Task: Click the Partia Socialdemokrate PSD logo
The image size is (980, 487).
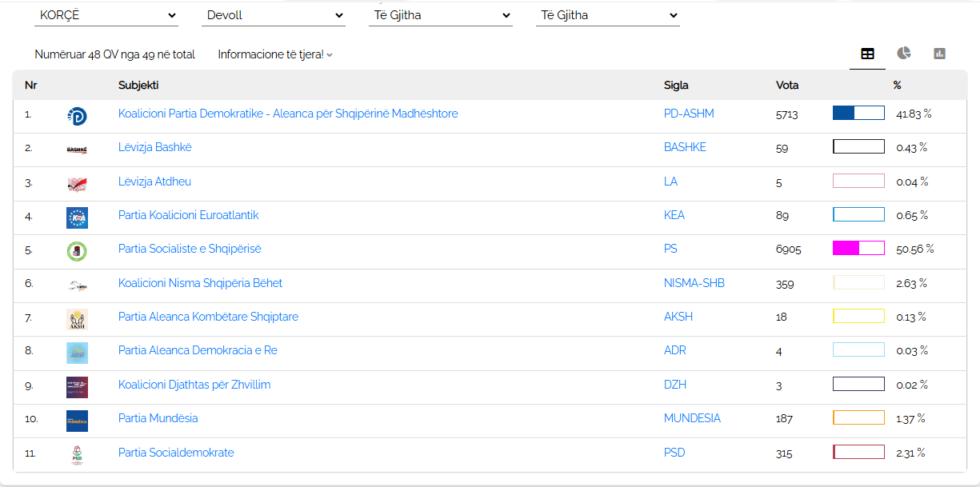Action: [77, 454]
